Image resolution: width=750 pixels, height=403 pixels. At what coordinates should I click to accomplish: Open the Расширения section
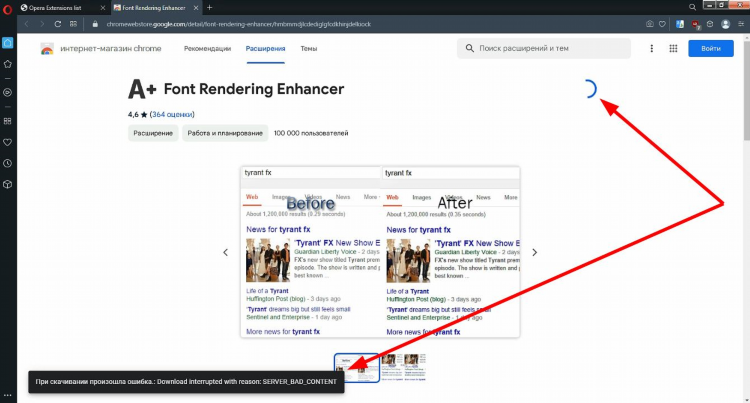point(265,48)
